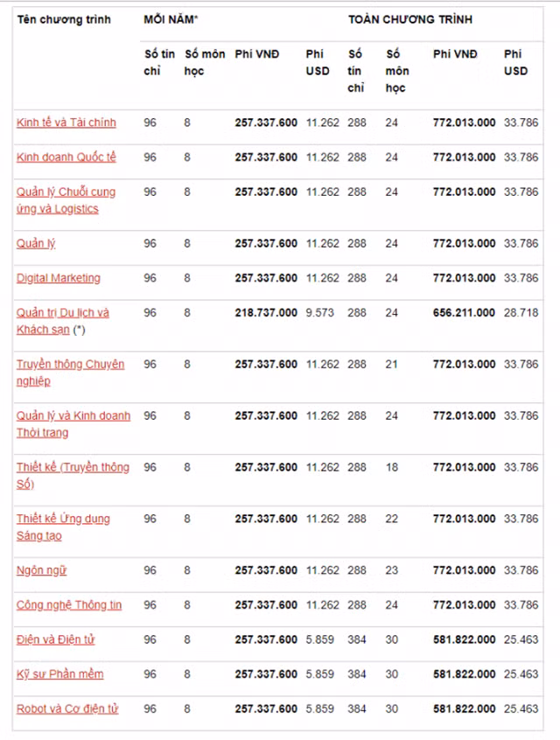Open Quản trị Du lịch và Khách sạn link
Screen dimensions: 560x740
[63, 321]
